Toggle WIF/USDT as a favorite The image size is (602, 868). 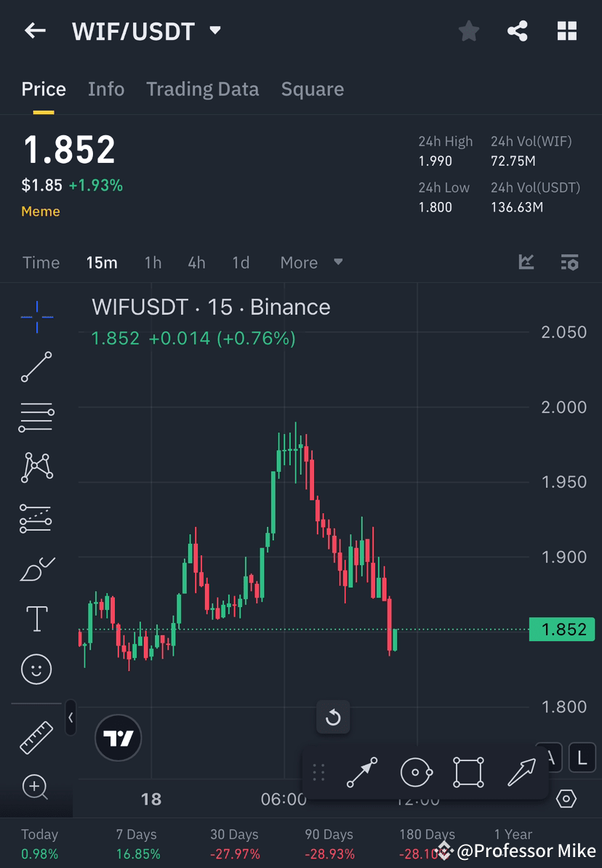pos(468,31)
